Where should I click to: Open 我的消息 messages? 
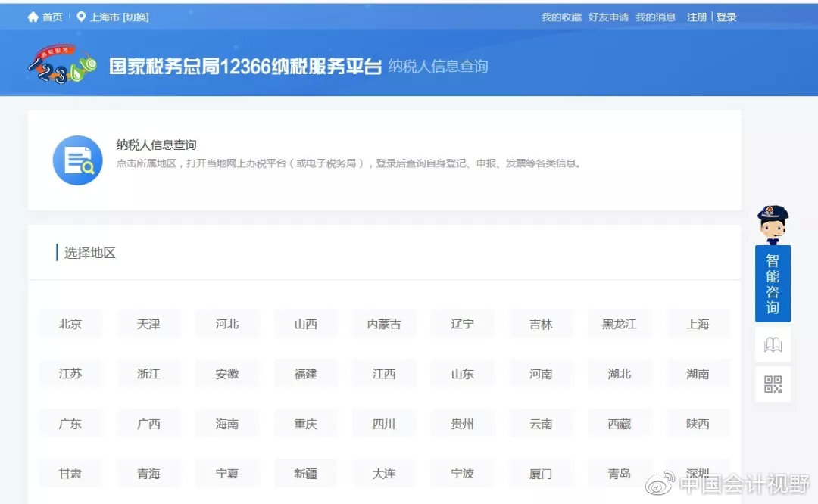pos(654,17)
